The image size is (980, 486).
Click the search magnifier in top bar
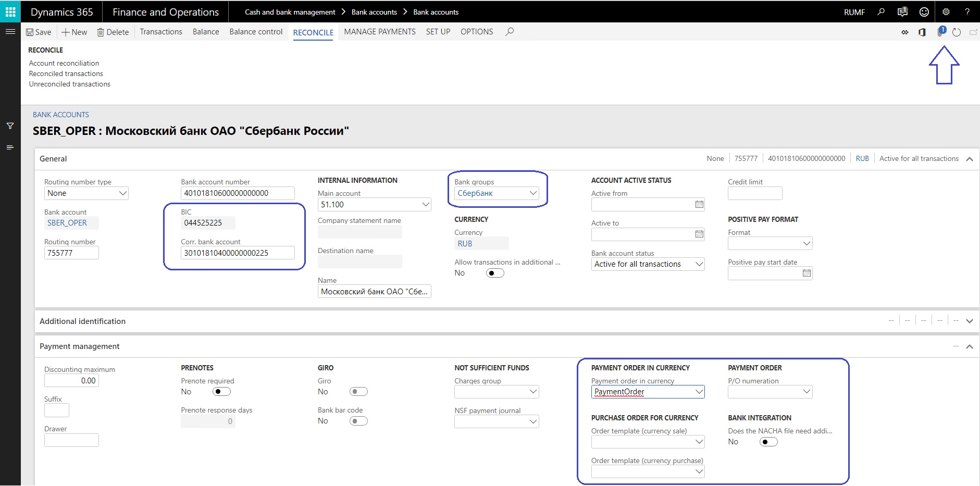[x=881, y=11]
